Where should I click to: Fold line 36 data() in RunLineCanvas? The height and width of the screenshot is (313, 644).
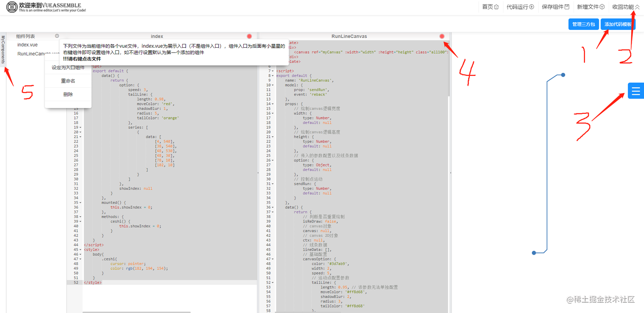coord(273,207)
